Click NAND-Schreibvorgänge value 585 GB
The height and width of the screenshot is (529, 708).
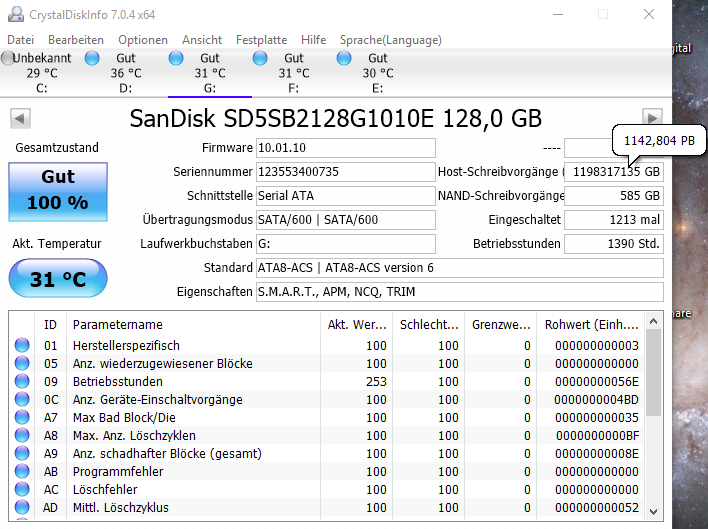click(x=614, y=195)
